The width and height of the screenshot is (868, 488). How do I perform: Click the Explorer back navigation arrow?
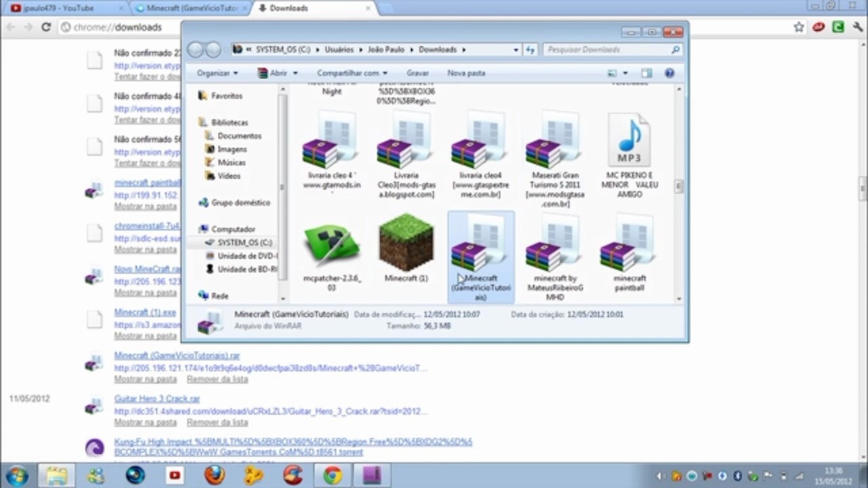pyautogui.click(x=195, y=49)
